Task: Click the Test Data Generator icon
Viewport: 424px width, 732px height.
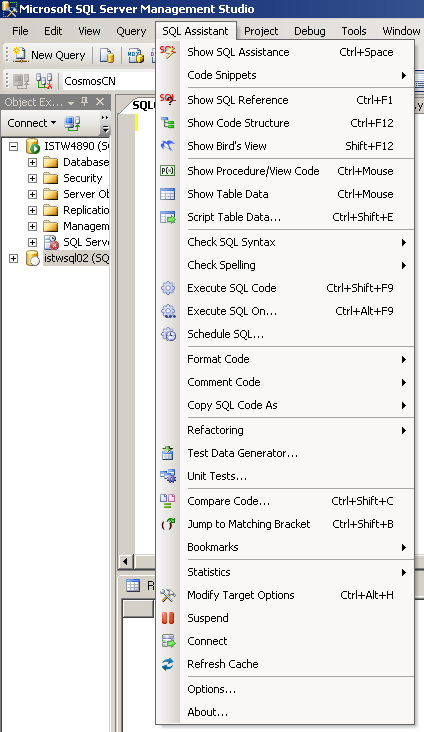Action: (168, 453)
